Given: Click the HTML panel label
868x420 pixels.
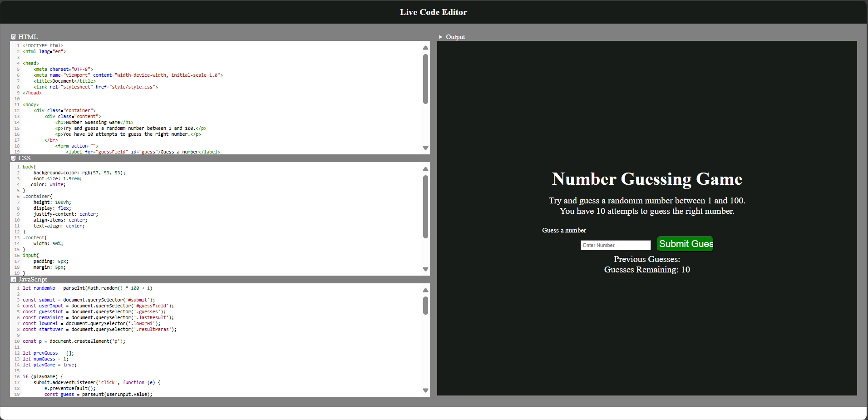Looking at the screenshot, I should [x=28, y=37].
